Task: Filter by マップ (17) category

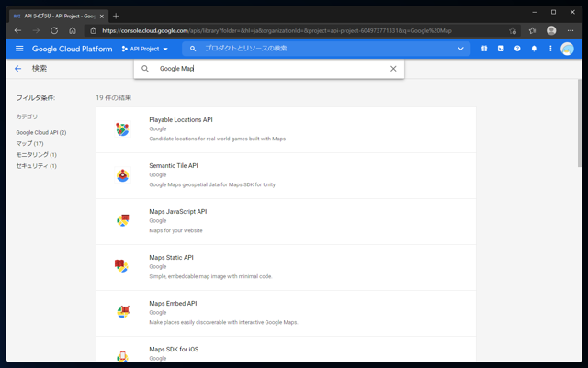Action: [29, 143]
